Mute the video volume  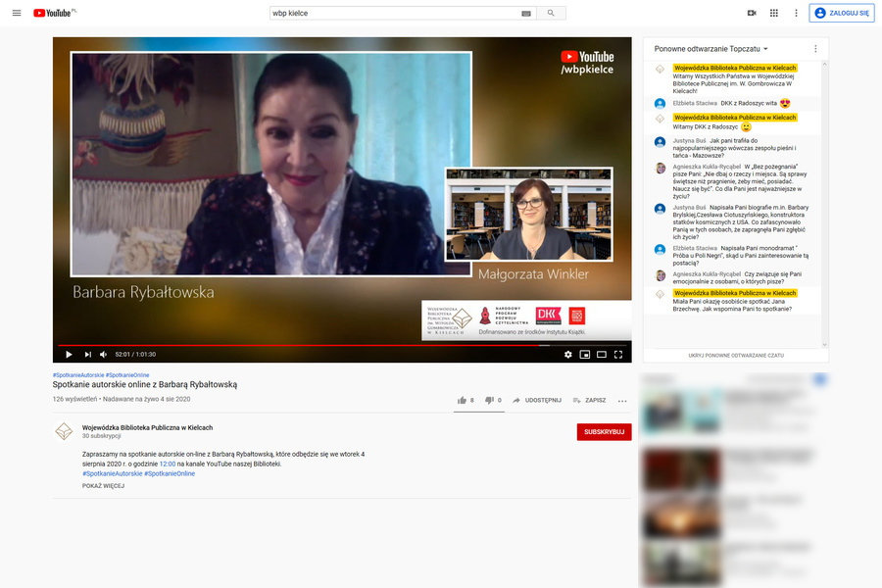coord(104,355)
